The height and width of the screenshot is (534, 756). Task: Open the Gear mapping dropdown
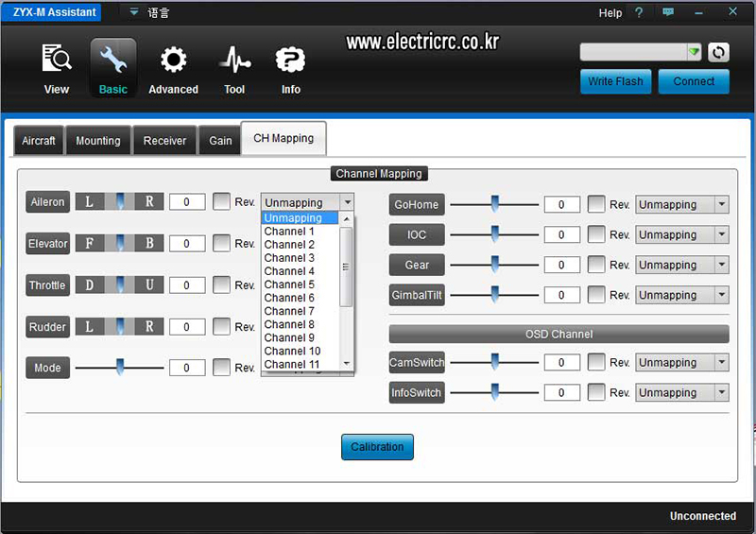[681, 265]
